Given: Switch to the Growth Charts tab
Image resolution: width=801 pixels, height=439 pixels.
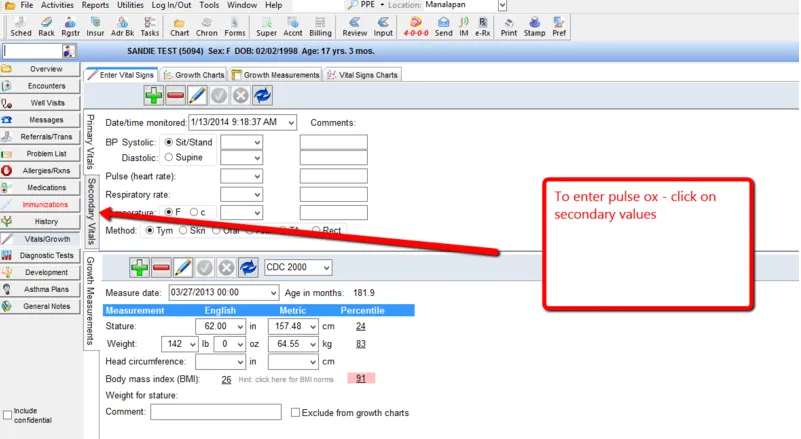Looking at the screenshot, I should tap(195, 75).
